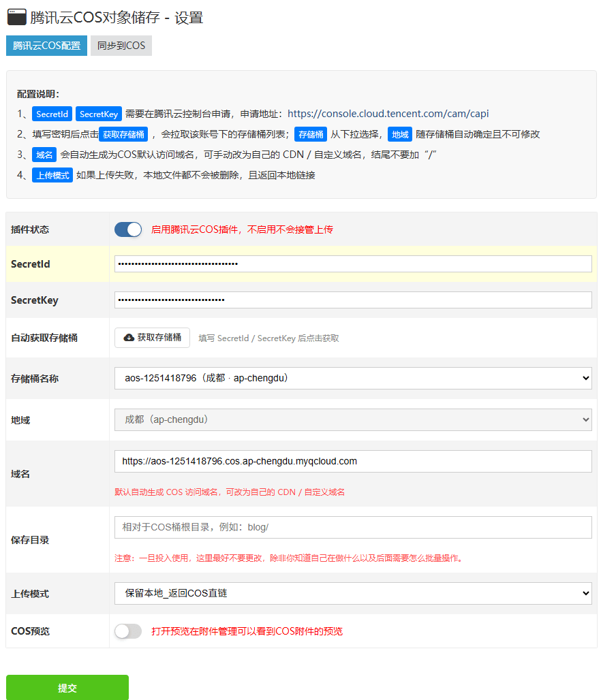Click the 上传模式 row label

(x=30, y=594)
